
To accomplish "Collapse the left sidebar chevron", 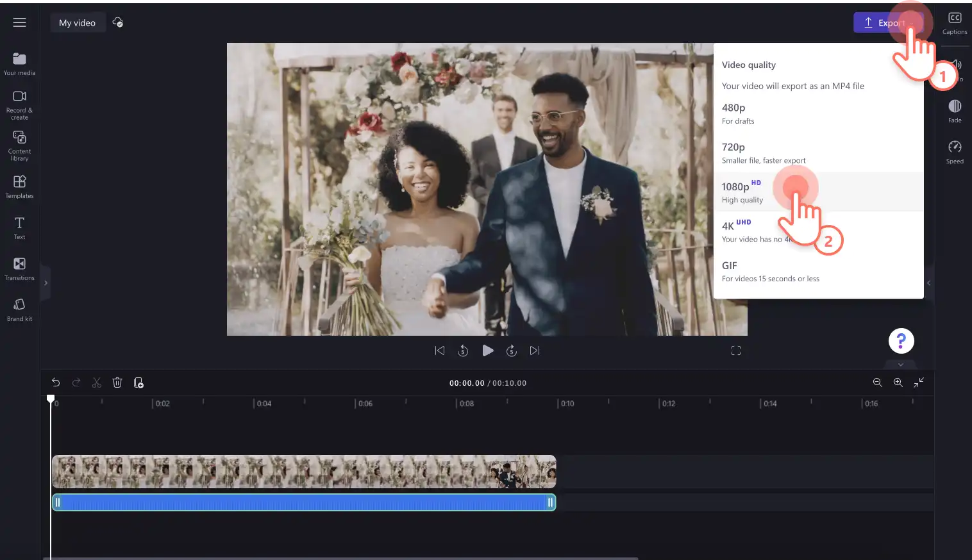I will coord(46,283).
